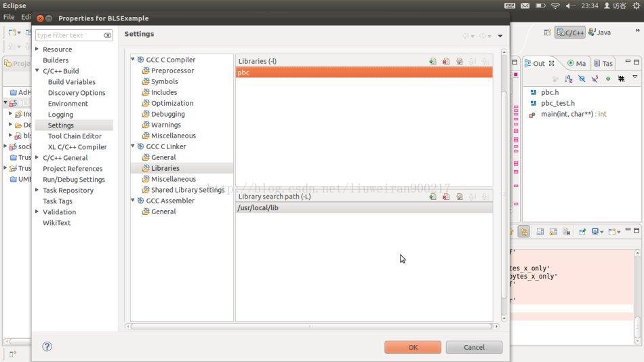The height and width of the screenshot is (362, 644).
Task: Collapse the GCC Assembler tree node
Action: (x=133, y=200)
